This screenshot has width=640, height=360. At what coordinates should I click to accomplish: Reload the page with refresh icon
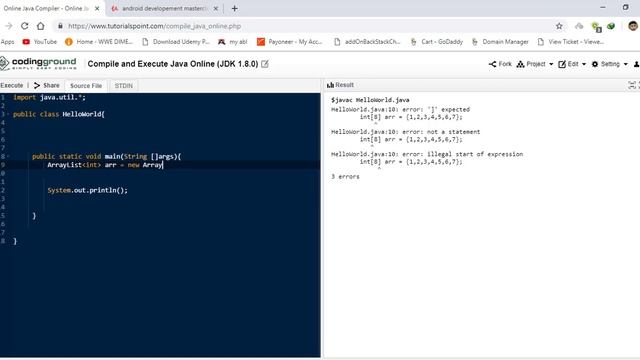click(x=24, y=26)
